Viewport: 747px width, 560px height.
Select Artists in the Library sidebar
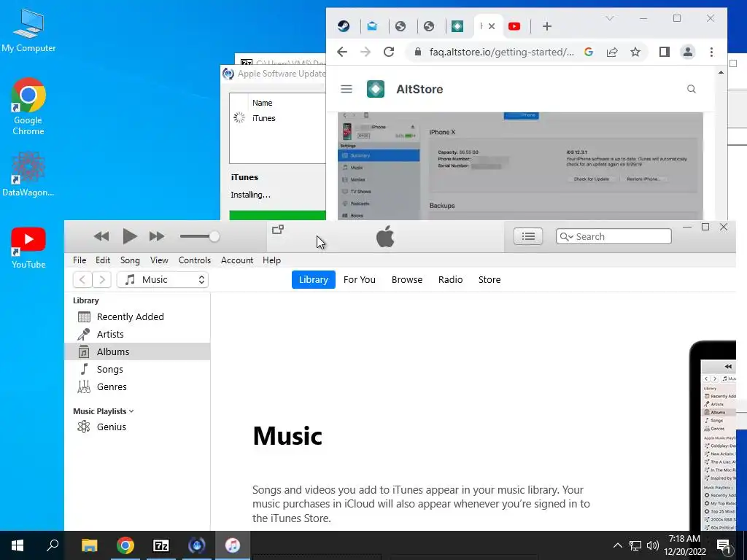click(137, 334)
